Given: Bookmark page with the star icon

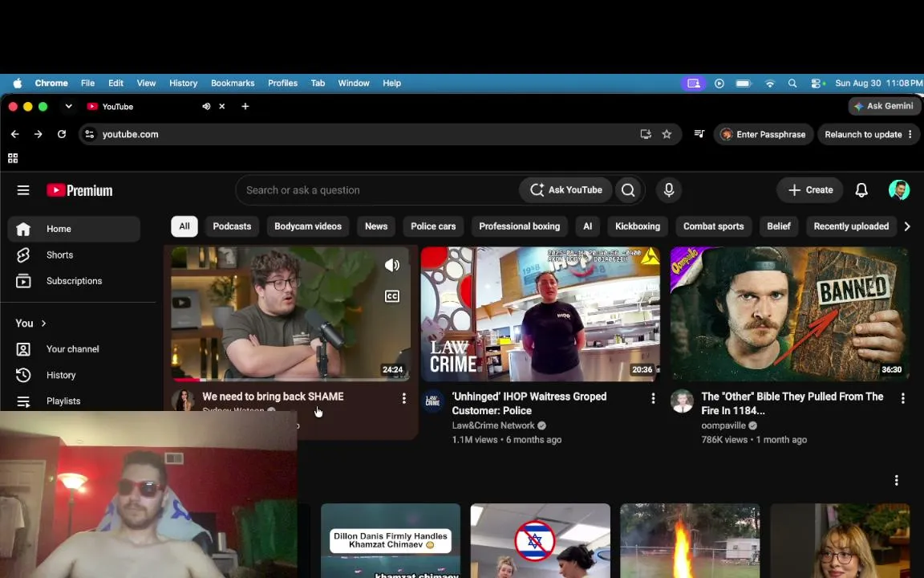Looking at the screenshot, I should click(667, 135).
